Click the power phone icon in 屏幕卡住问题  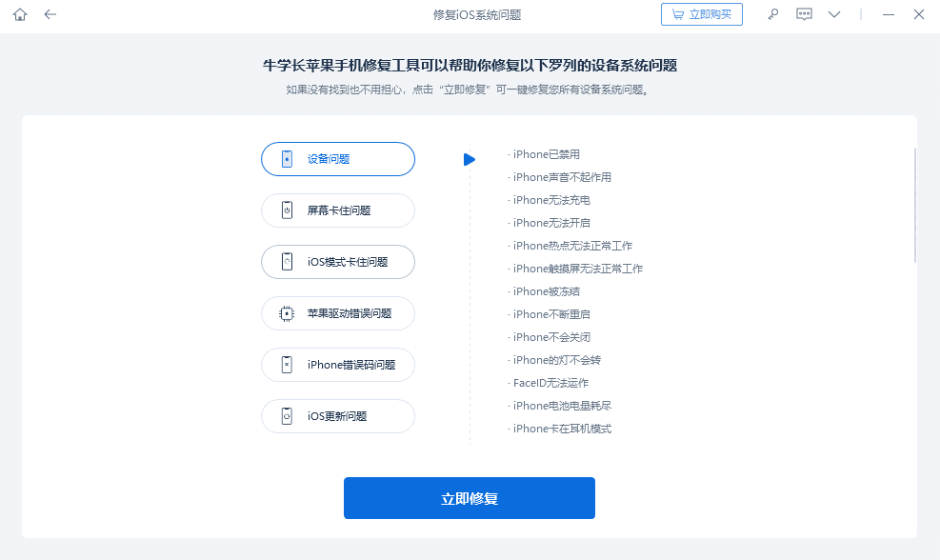click(288, 210)
